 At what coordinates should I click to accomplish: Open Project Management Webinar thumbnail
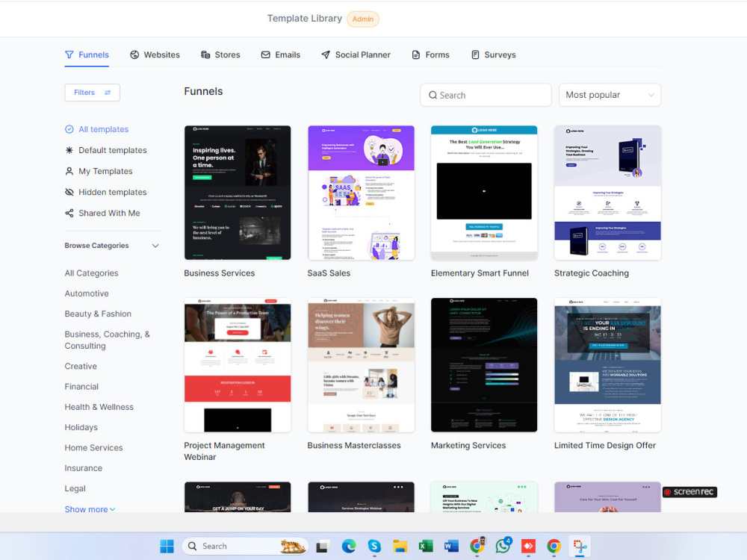pyautogui.click(x=238, y=365)
